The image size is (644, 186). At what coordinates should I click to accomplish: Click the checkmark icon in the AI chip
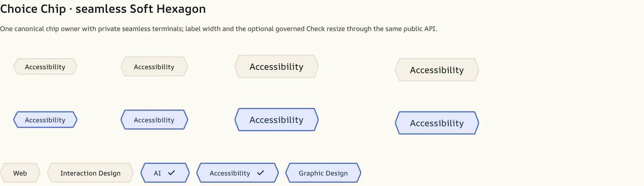coord(171,173)
